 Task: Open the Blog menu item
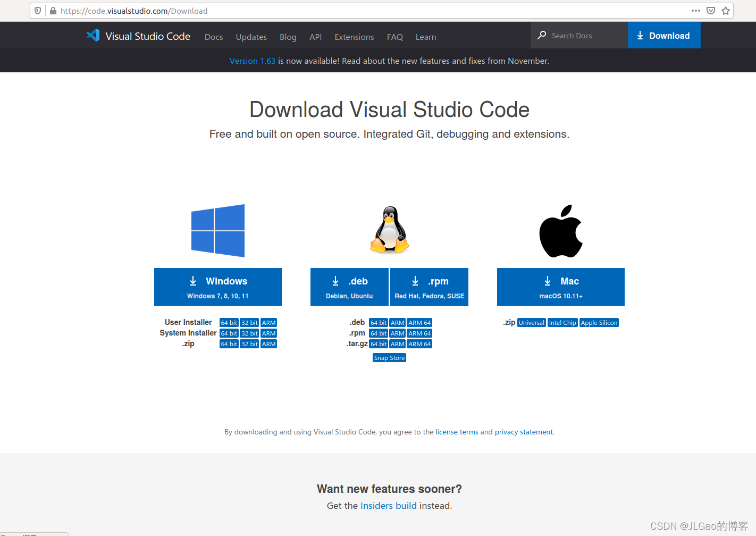[288, 37]
